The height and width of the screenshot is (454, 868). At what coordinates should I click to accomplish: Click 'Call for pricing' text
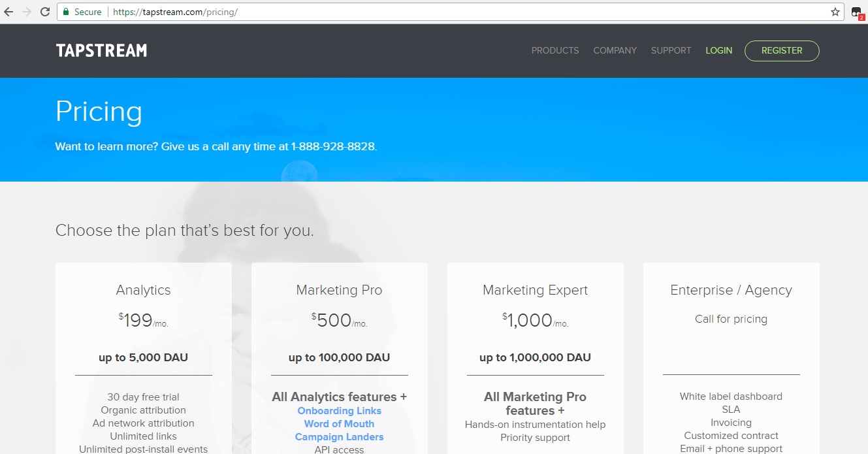(731, 319)
